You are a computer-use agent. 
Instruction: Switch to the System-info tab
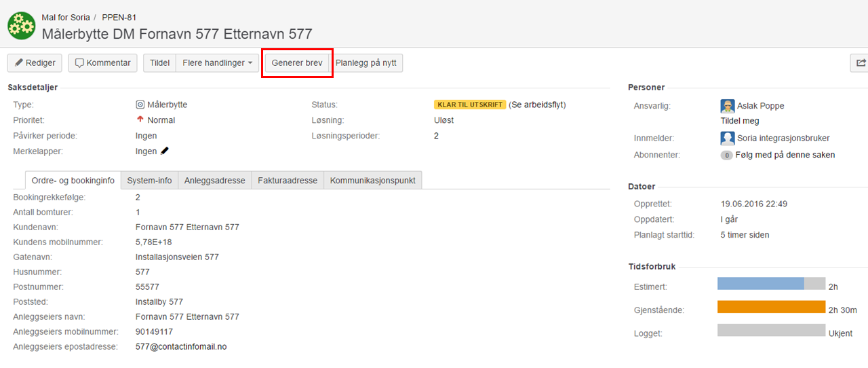pyautogui.click(x=149, y=181)
